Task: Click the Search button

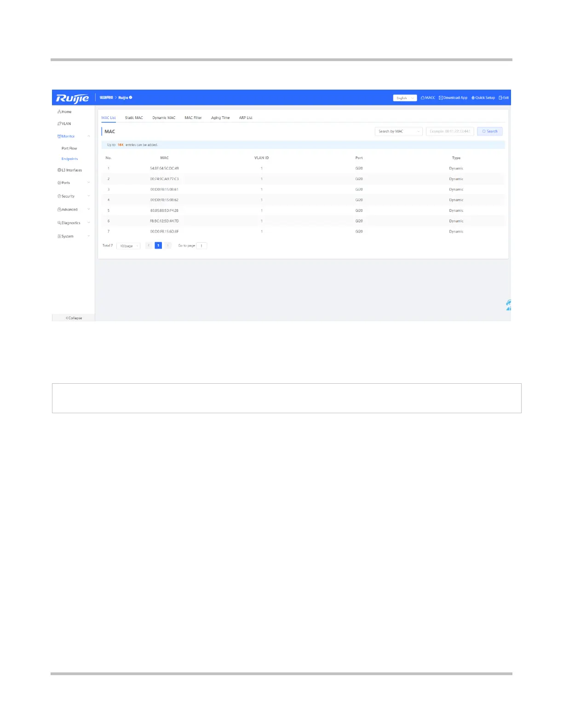Action: [490, 131]
